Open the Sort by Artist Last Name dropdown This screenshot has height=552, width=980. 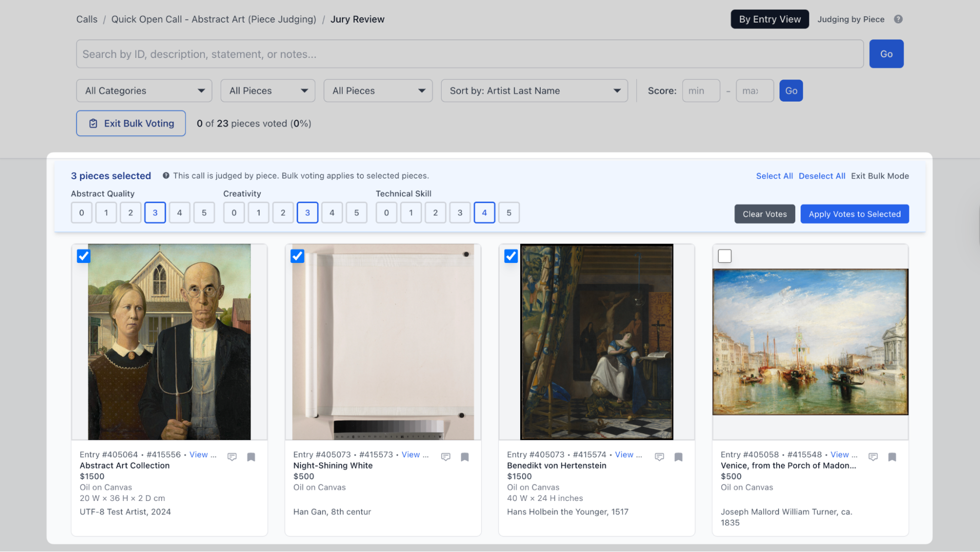click(x=534, y=91)
